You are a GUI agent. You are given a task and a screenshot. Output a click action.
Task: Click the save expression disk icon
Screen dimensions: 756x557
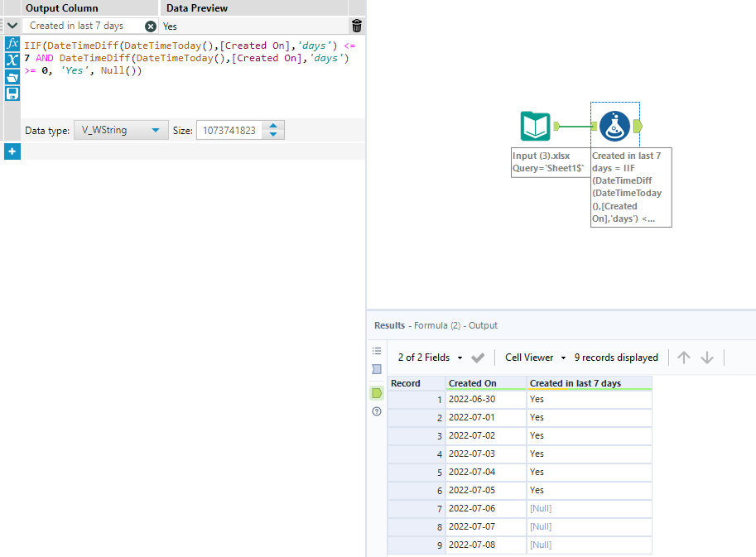(x=12, y=94)
